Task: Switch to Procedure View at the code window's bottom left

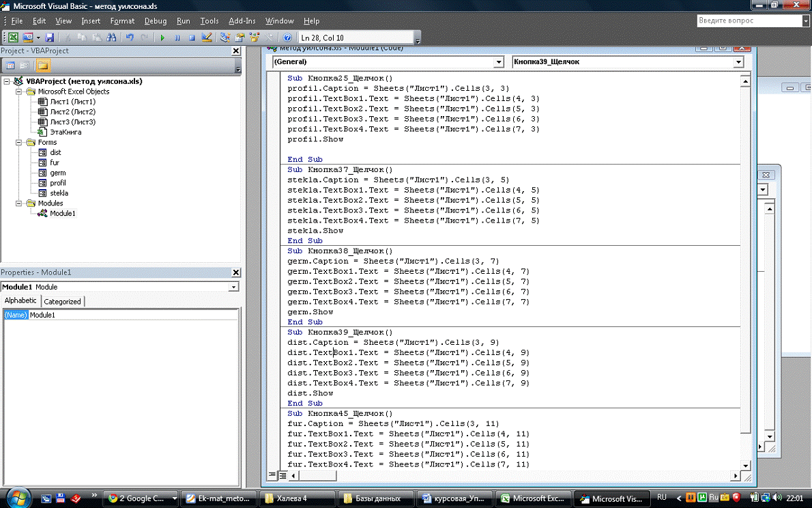Action: (x=273, y=475)
